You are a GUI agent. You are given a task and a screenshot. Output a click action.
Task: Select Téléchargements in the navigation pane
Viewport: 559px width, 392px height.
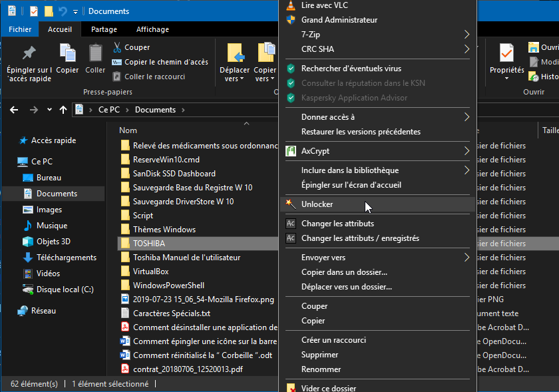point(66,258)
